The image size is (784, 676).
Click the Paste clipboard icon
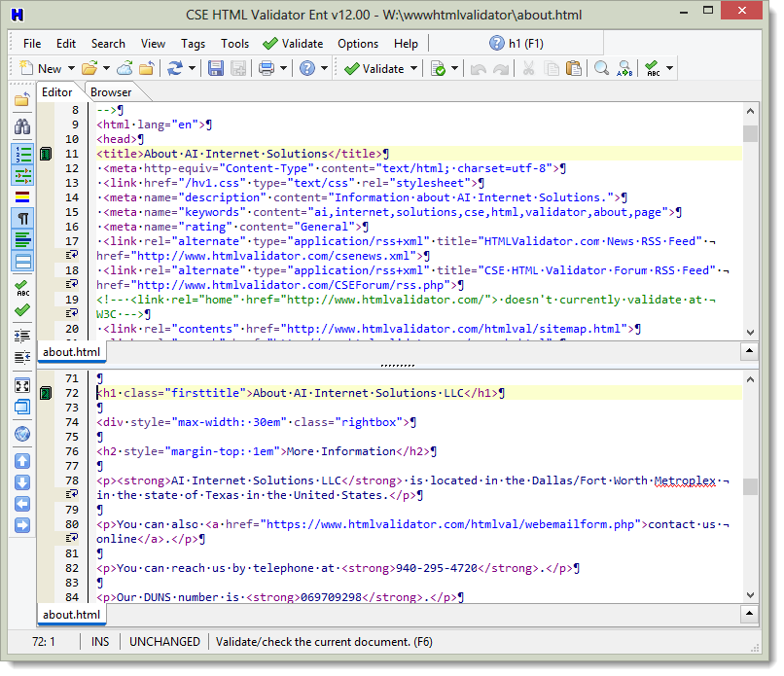[574, 68]
